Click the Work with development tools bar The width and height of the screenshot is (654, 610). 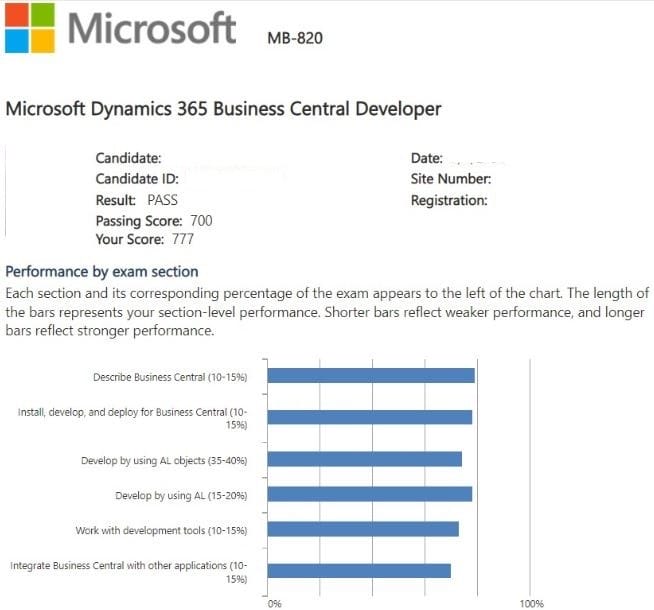pyautogui.click(x=363, y=529)
